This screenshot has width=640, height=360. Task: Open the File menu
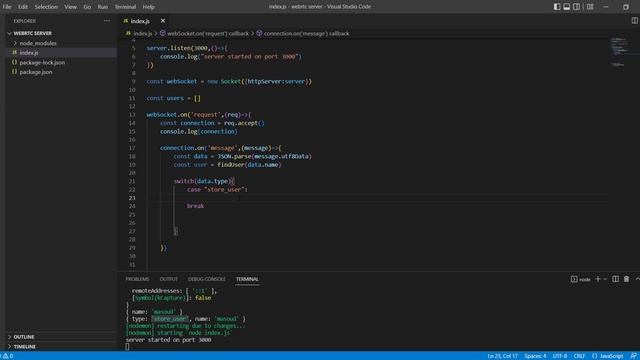7,7
